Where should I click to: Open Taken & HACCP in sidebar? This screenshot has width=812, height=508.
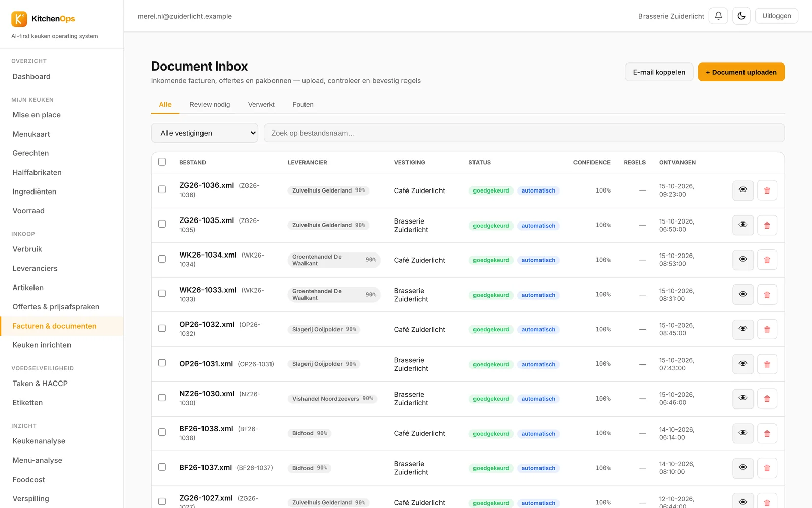pyautogui.click(x=40, y=384)
